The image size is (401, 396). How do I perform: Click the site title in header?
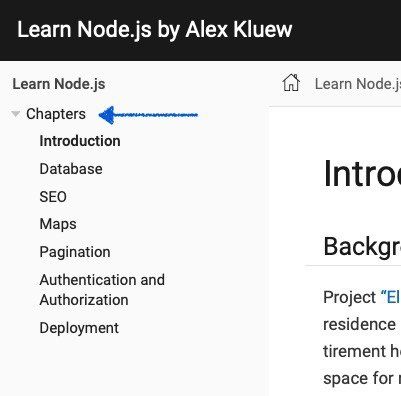(155, 29)
